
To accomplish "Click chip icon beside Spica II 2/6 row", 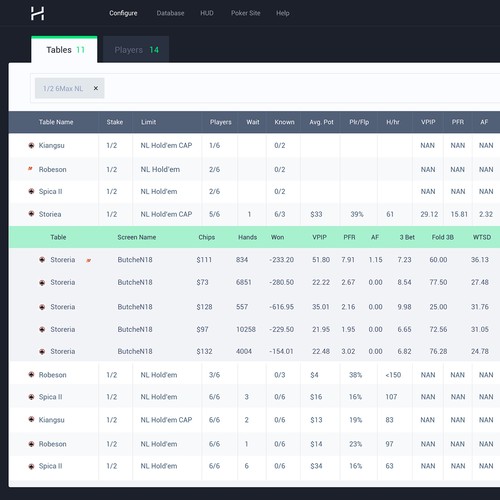I will [31, 191].
